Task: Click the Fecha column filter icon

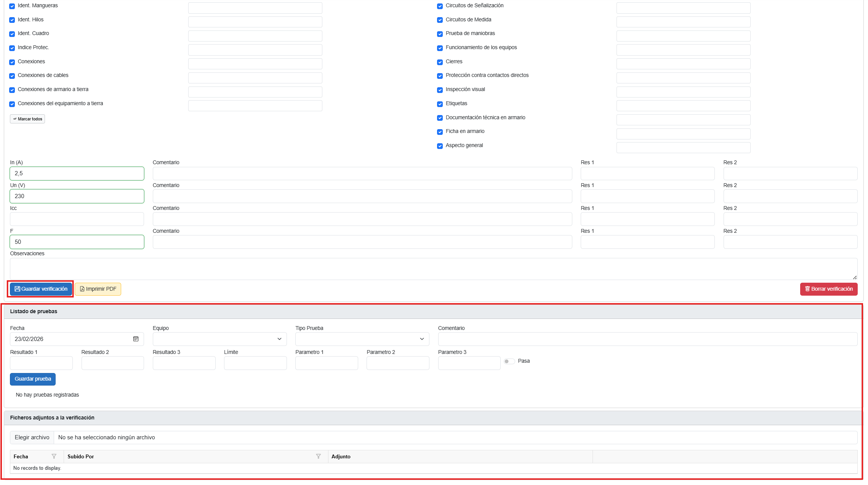Action: 54,456
